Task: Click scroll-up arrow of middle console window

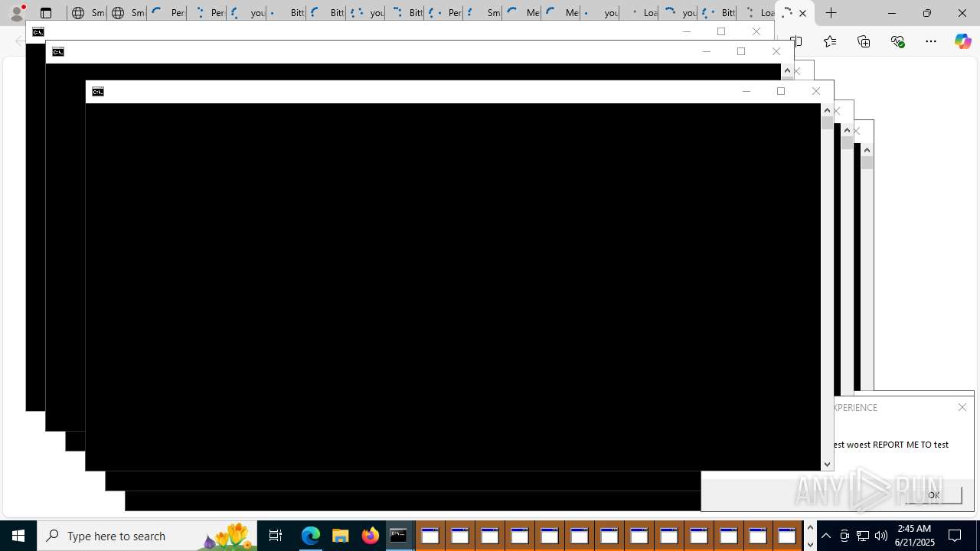Action: [x=787, y=70]
